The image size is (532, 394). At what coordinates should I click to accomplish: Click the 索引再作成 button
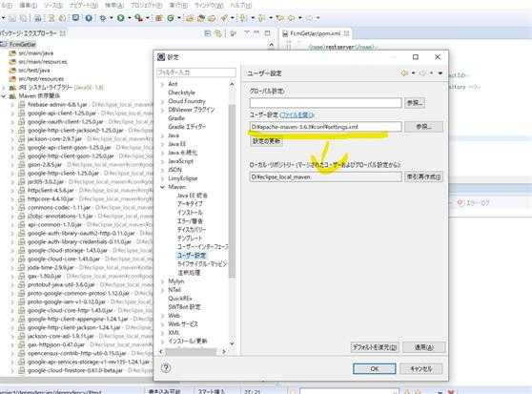(x=423, y=176)
